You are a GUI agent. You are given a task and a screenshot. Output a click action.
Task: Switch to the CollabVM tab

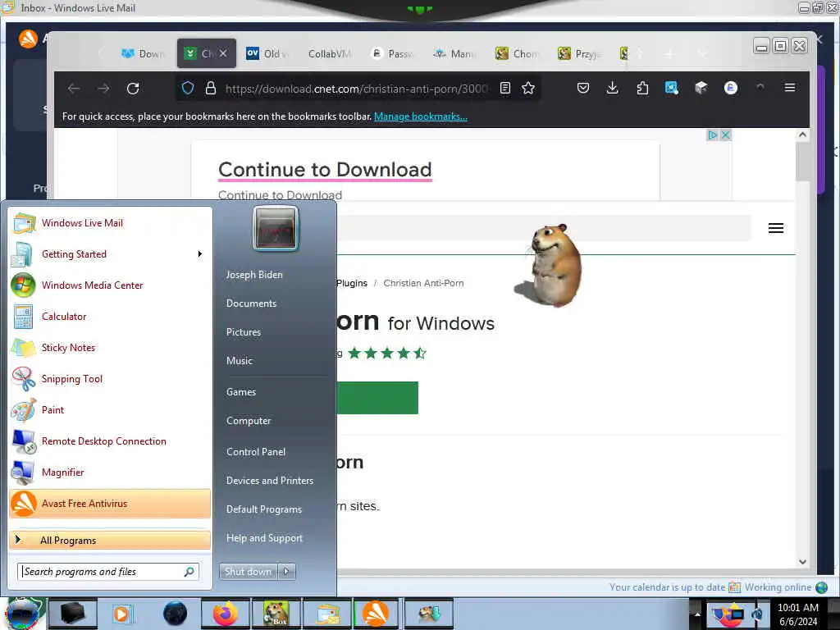pos(329,53)
